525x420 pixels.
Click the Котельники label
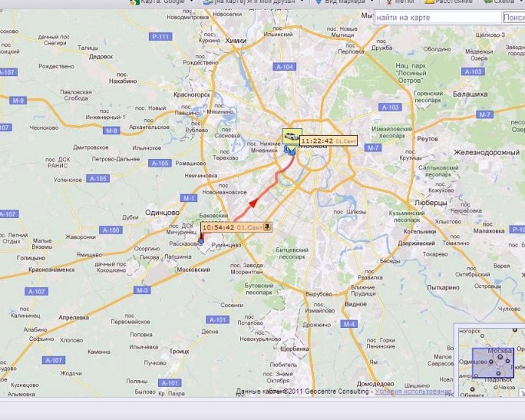click(x=420, y=231)
